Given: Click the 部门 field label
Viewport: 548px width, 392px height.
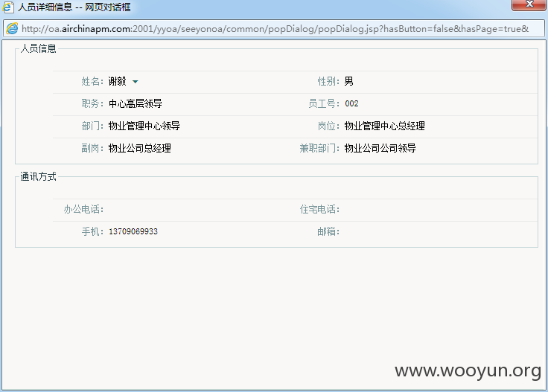Looking at the screenshot, I should click(x=92, y=126).
